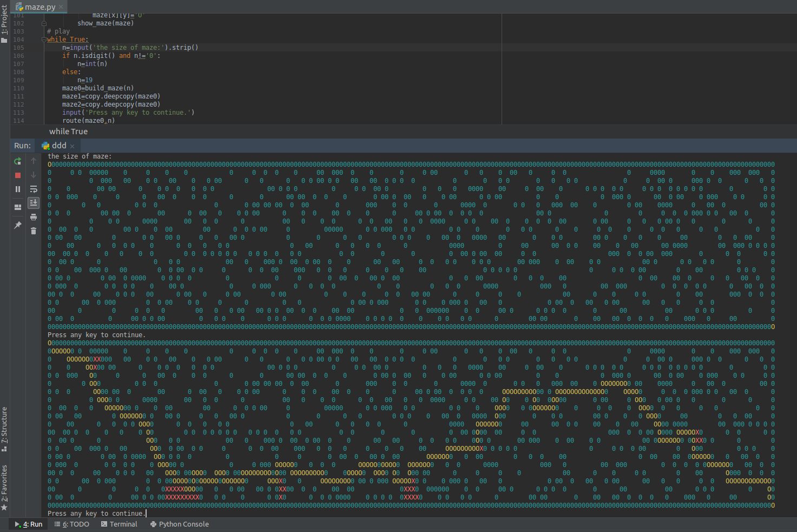This screenshot has height=532, width=797.
Task: Click line number 113 in the gutter
Action: [x=18, y=113]
